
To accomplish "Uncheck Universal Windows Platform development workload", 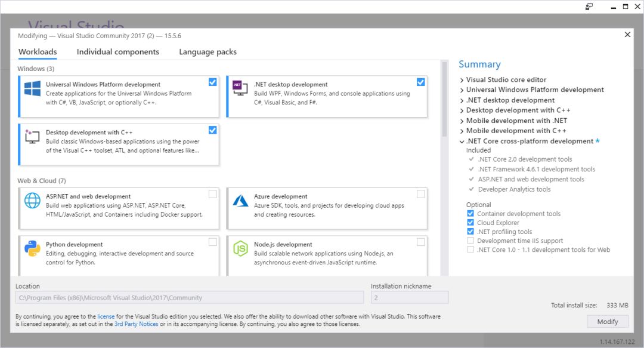I will click(x=212, y=82).
